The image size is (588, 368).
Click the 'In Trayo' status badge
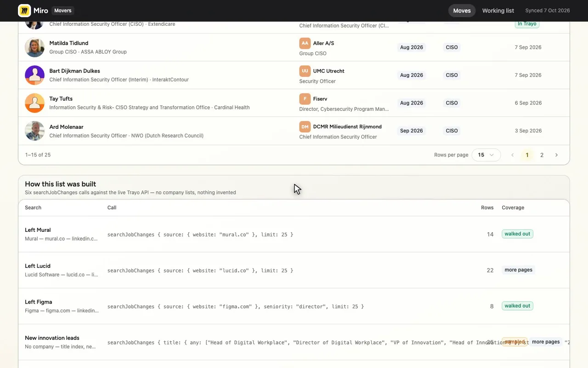tap(527, 24)
